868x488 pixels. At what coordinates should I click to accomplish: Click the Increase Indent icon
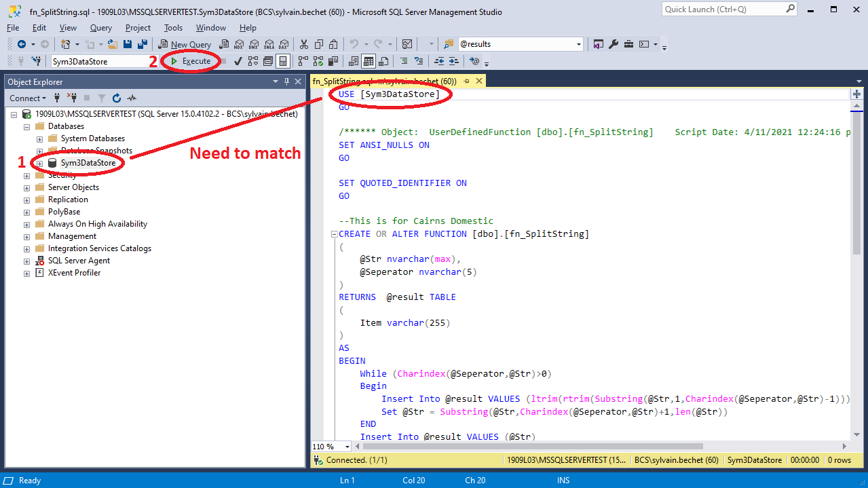pos(454,61)
